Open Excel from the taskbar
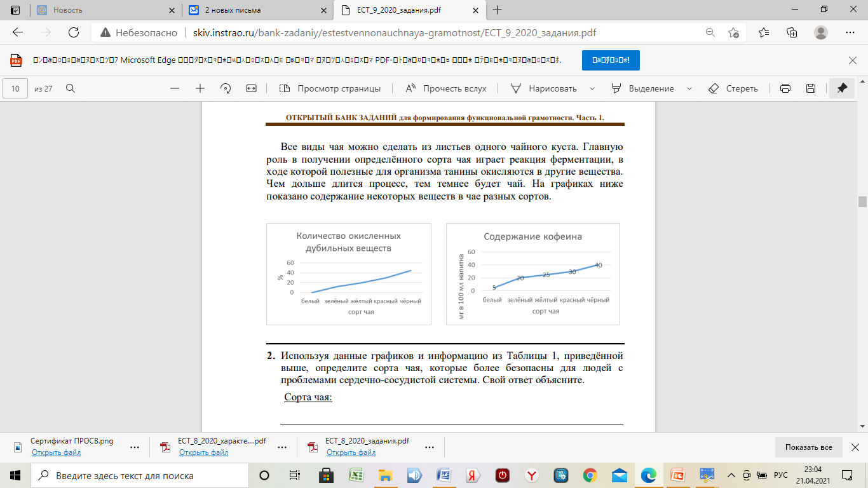This screenshot has width=868, height=488. pos(356,475)
